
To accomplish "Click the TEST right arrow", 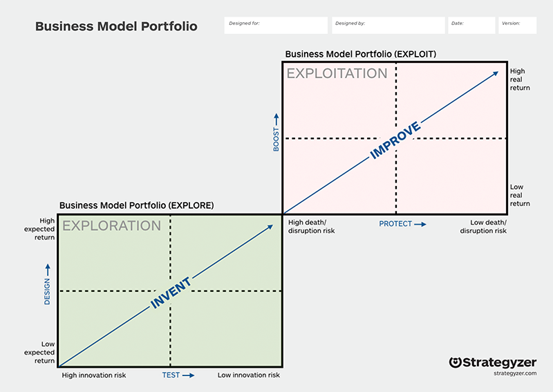I will tap(188, 375).
